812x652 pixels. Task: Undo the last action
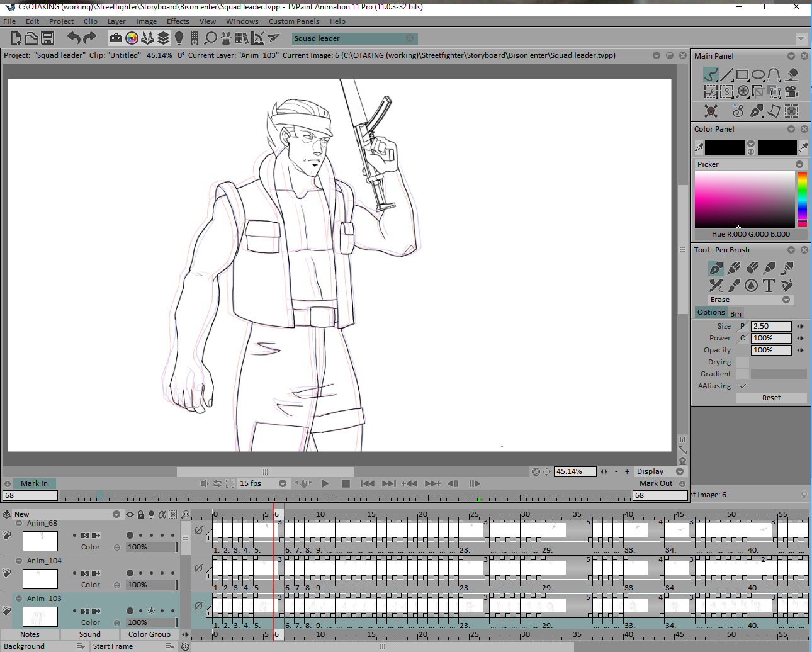coord(74,38)
